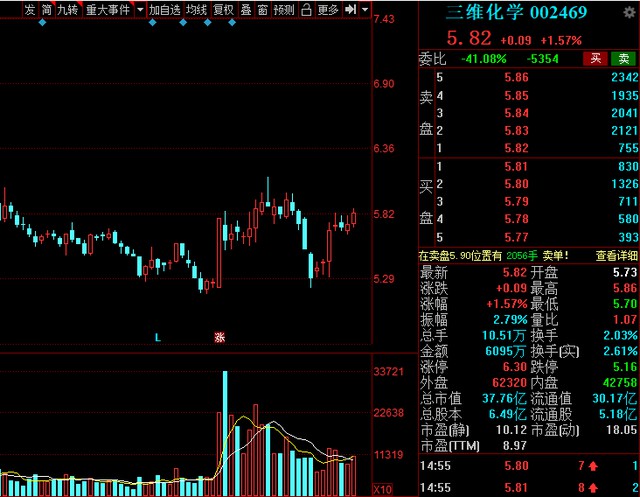The width and height of the screenshot is (640, 497).
Task: Open settings gear beside stock code 002469
Action: (629, 14)
